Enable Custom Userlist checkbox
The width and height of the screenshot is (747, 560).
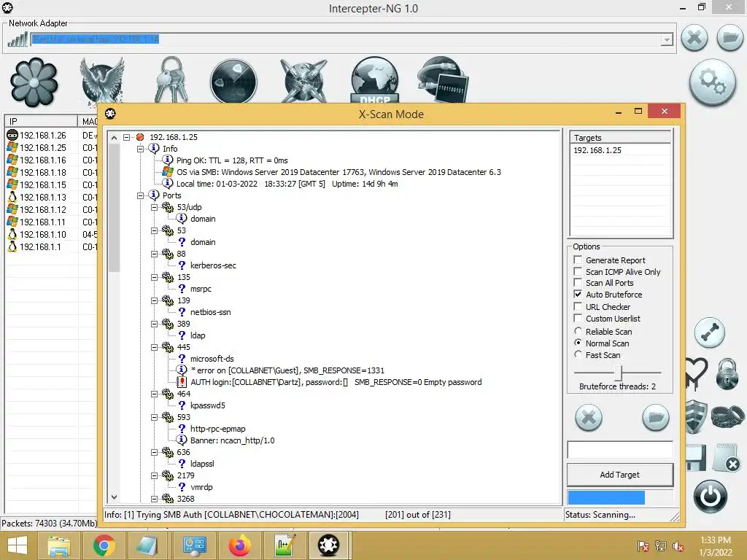pyautogui.click(x=578, y=318)
